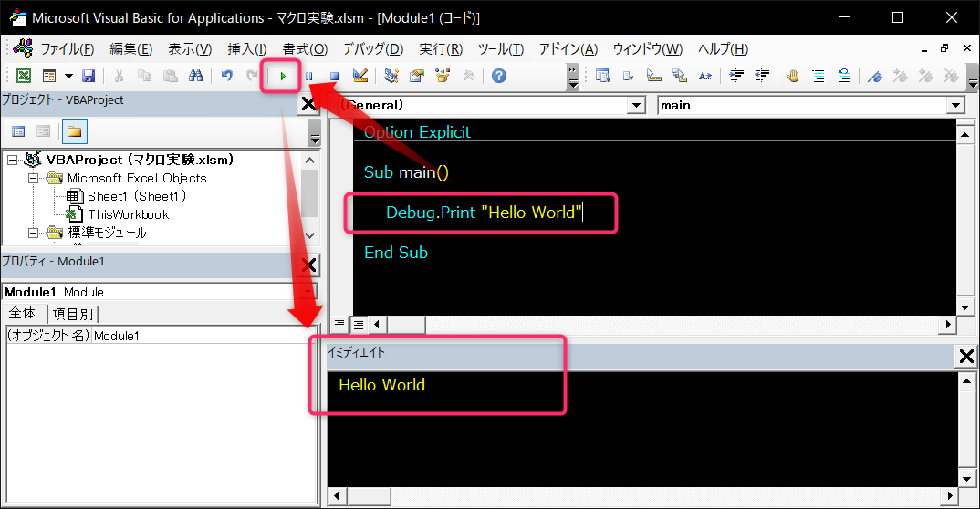
Task: Open the デバッグ(D) menu
Action: tap(372, 48)
